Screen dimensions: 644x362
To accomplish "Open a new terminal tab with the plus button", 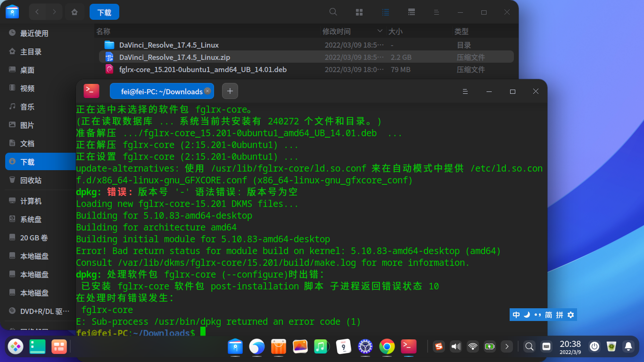I will click(230, 90).
